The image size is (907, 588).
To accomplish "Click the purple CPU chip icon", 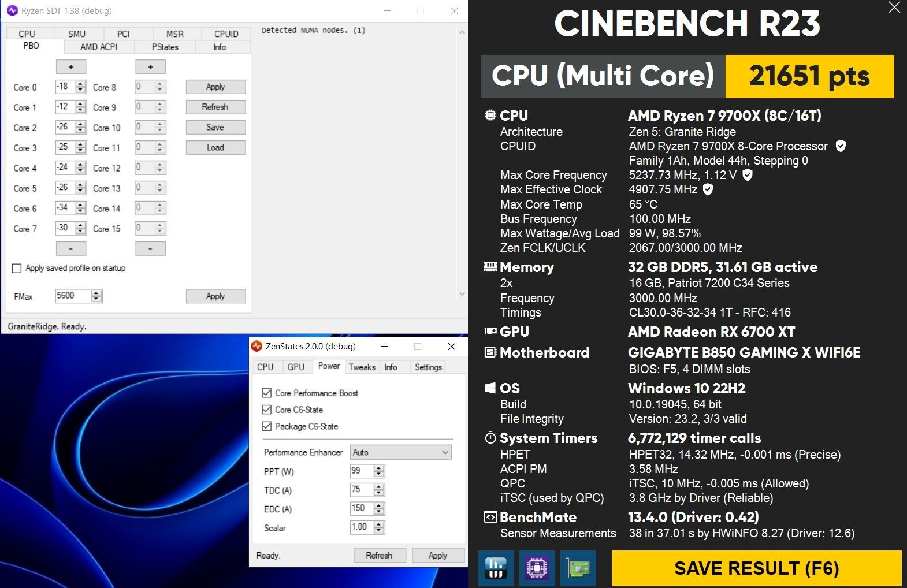I will pos(537,568).
